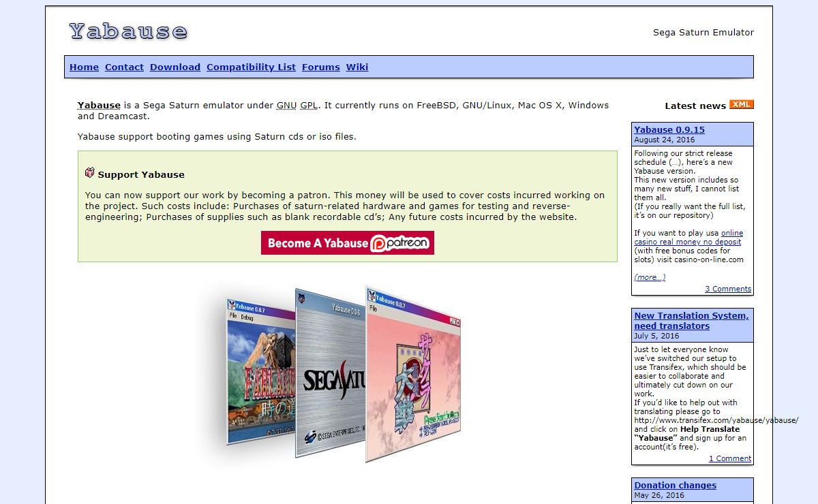Click the GPL abbreviation in the intro
The image size is (818, 504).
[x=309, y=105]
